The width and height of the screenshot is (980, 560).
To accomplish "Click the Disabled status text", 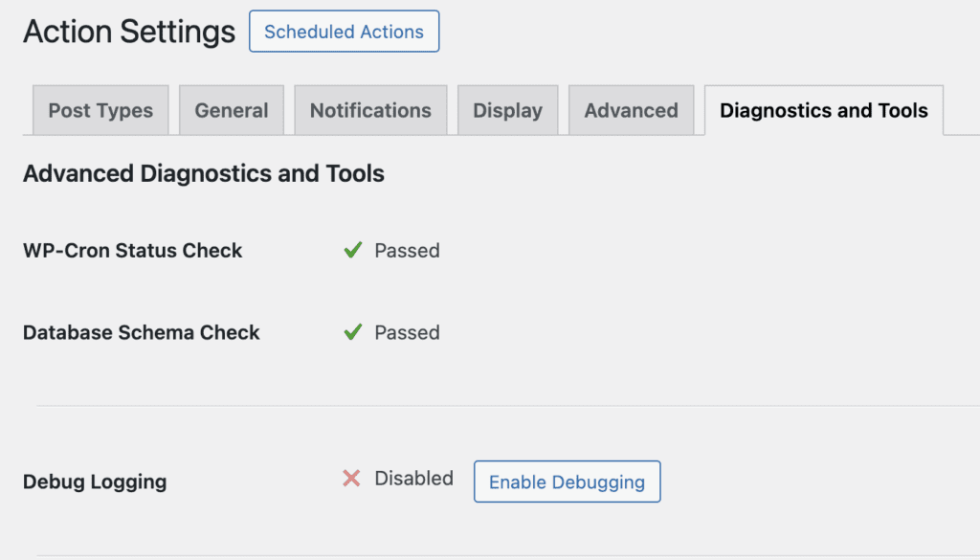I will pyautogui.click(x=413, y=479).
